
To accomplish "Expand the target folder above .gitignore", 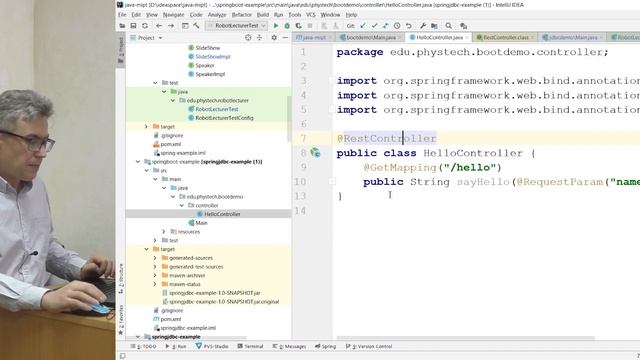I will pyautogui.click(x=146, y=127).
